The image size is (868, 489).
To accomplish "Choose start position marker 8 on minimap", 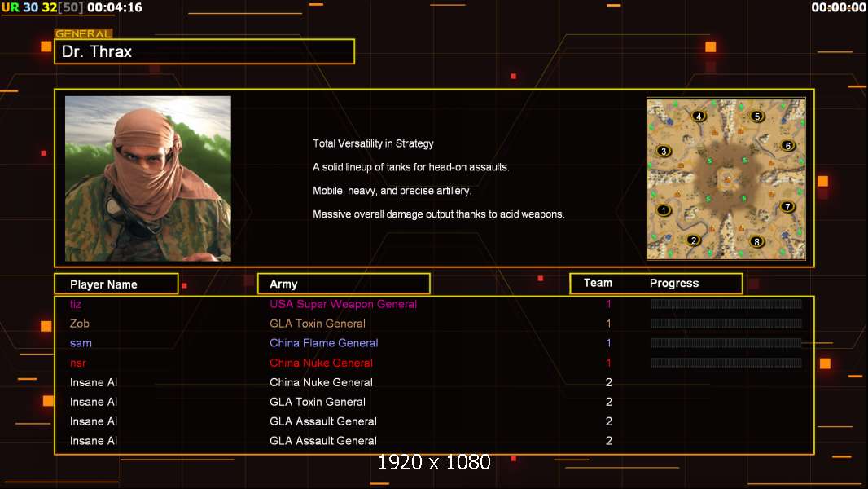I will coord(756,241).
